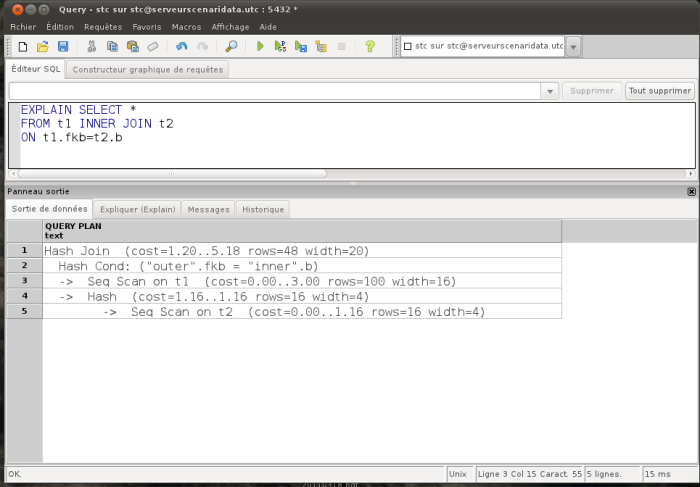Select row header 1 in results
This screenshot has width=700, height=487.
coord(25,250)
